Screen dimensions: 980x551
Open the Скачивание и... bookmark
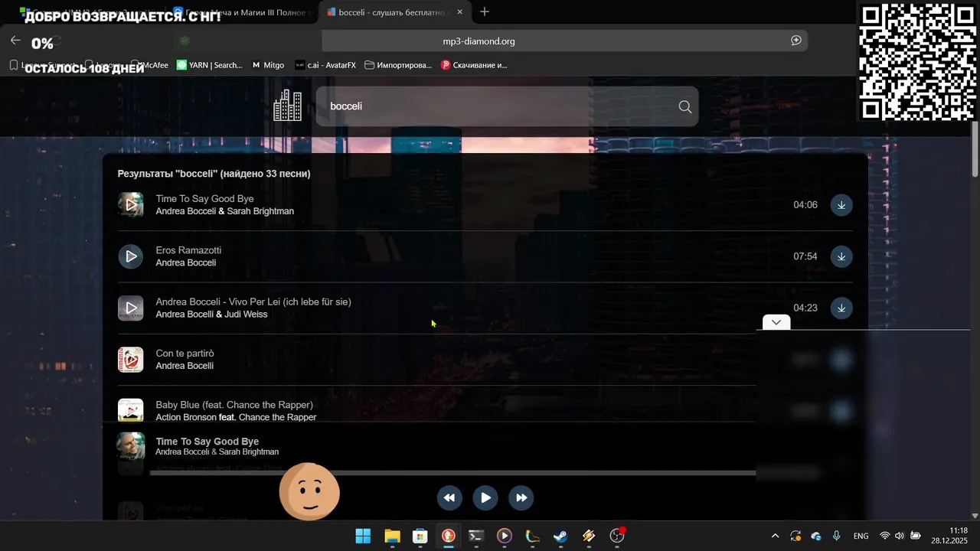tap(475, 65)
